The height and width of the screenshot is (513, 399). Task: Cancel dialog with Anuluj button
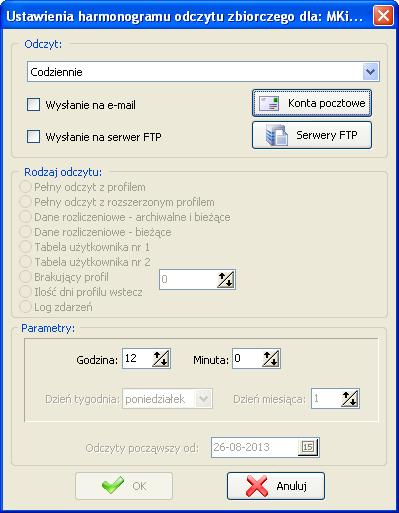[x=276, y=486]
